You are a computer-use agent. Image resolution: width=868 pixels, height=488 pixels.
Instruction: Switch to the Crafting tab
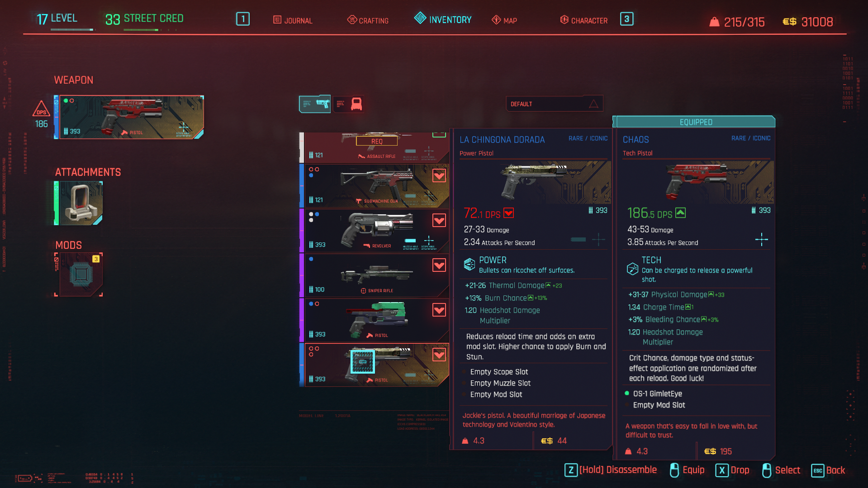click(x=368, y=20)
